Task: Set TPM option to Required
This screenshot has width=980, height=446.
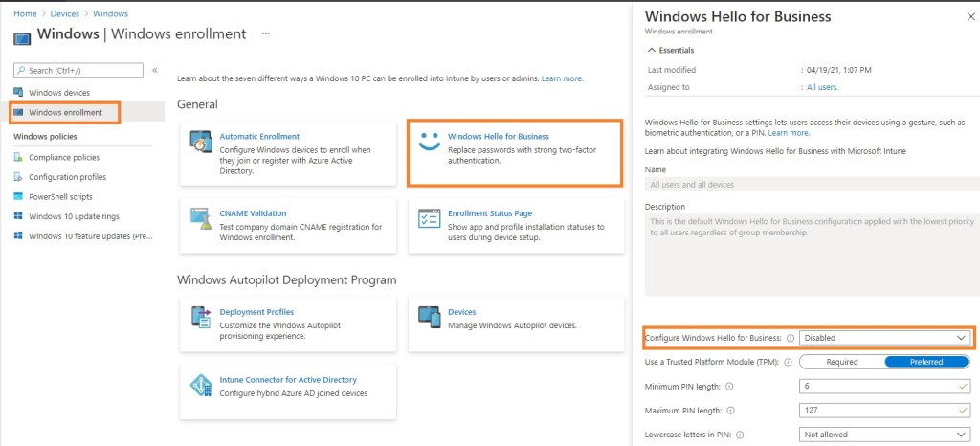Action: point(842,362)
